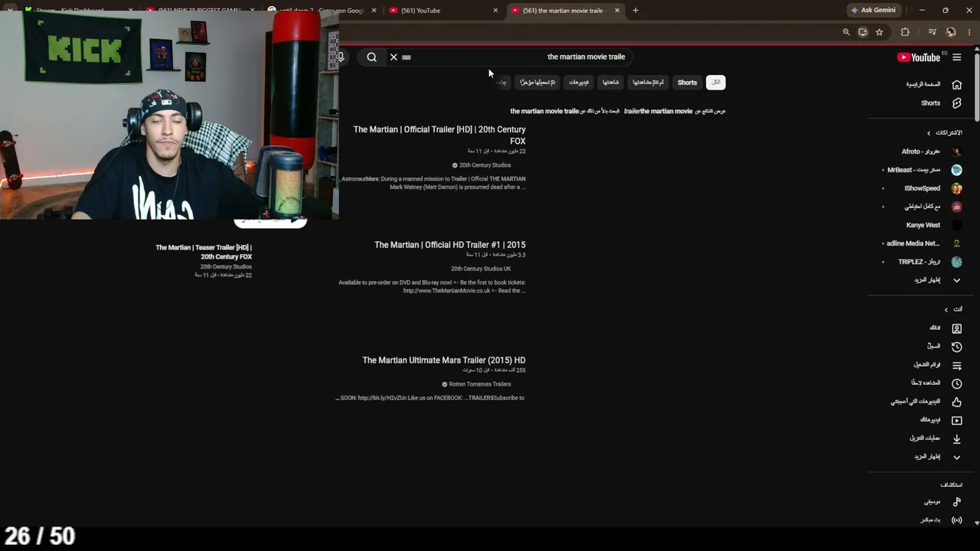The image size is (980, 551).
Task: Close the (561) YouTube tab
Action: pyautogui.click(x=495, y=11)
